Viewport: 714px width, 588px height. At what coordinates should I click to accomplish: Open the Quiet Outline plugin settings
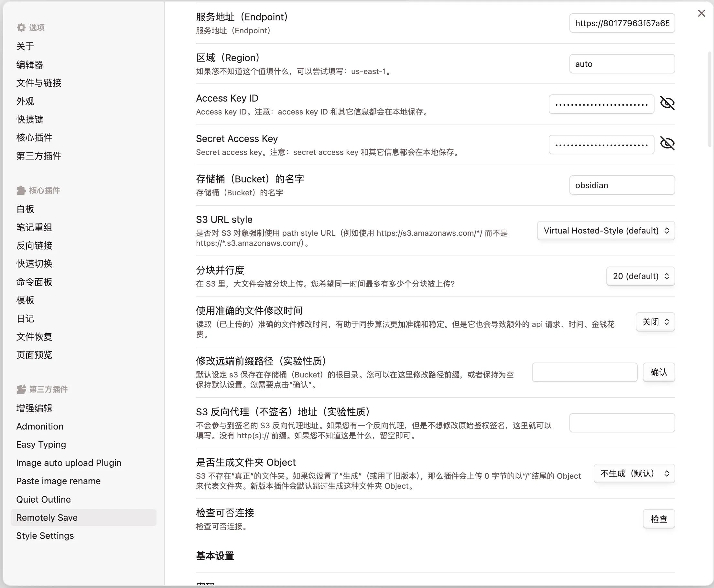coord(84,499)
